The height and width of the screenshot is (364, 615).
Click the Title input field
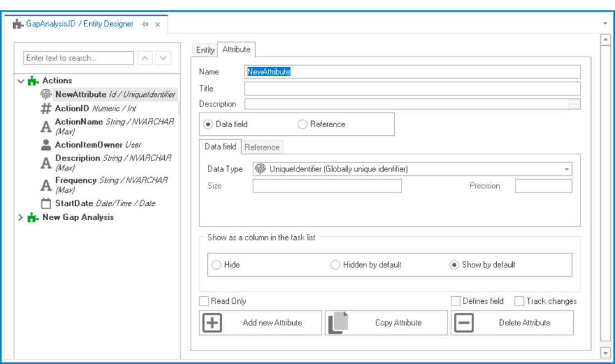(x=412, y=89)
